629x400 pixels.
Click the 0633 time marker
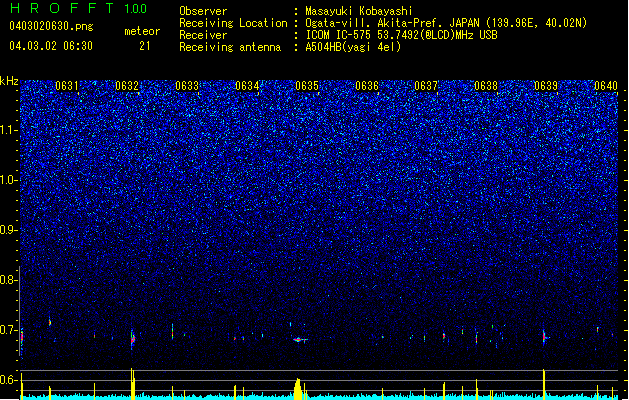pyautogui.click(x=187, y=86)
